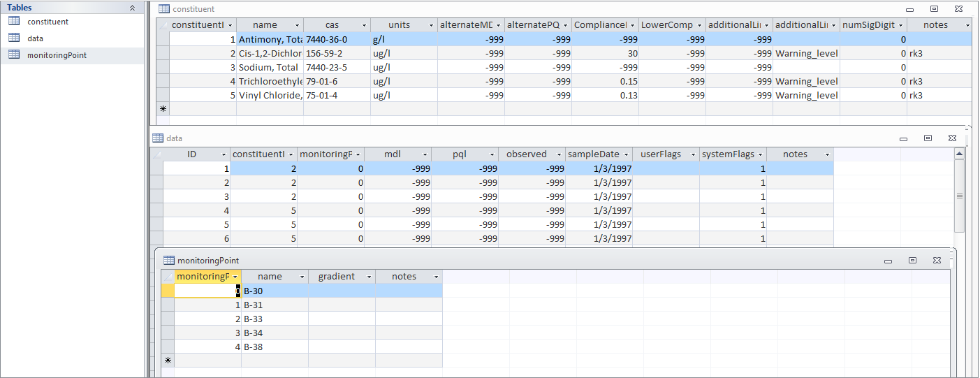Open the sampleDate column filter dropdown
The height and width of the screenshot is (378, 980).
pyautogui.click(x=626, y=154)
